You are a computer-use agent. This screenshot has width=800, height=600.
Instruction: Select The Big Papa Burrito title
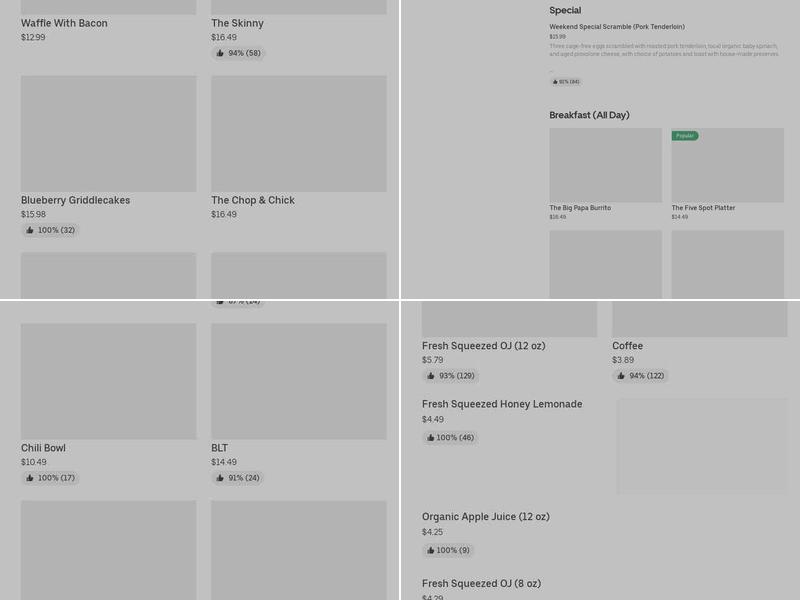[580, 208]
